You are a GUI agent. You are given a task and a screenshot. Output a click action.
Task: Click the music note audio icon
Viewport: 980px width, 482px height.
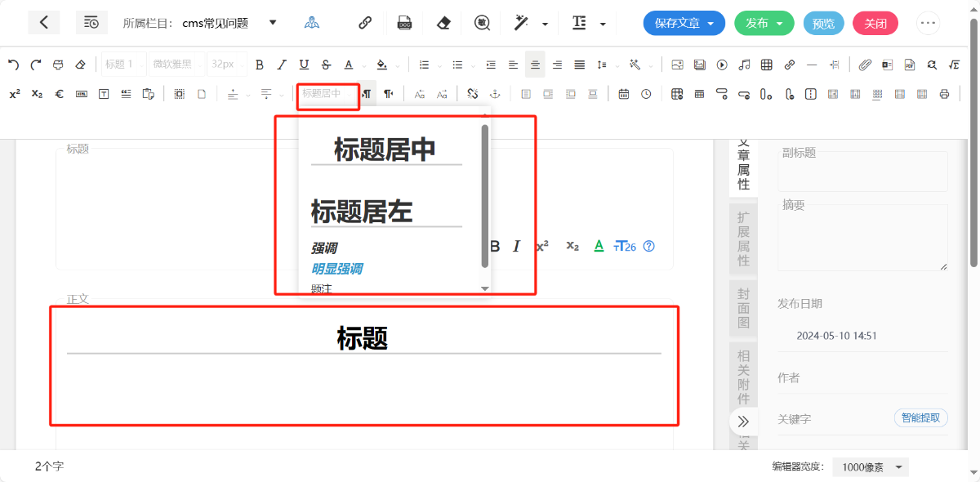pyautogui.click(x=744, y=65)
